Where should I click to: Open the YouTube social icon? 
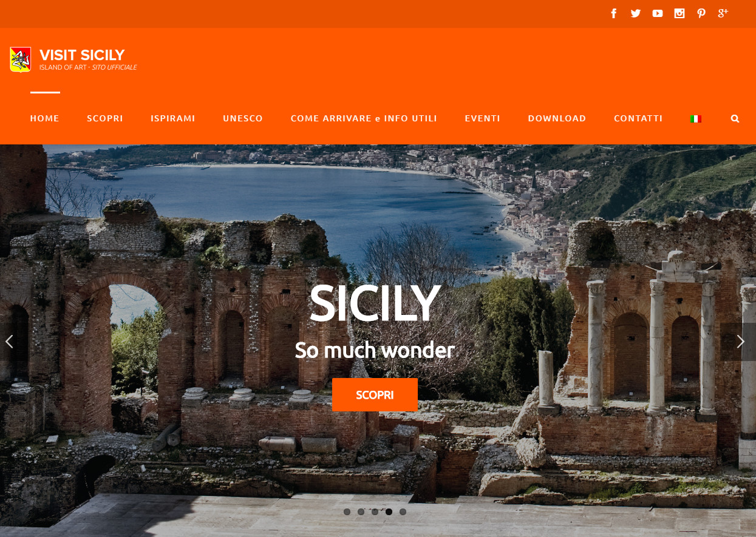tap(658, 13)
